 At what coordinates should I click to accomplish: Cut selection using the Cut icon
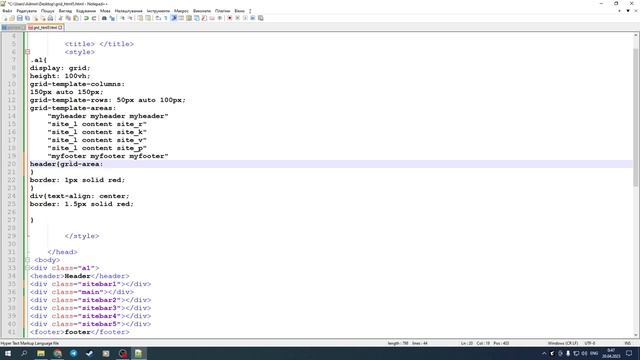pyautogui.click(x=60, y=18)
